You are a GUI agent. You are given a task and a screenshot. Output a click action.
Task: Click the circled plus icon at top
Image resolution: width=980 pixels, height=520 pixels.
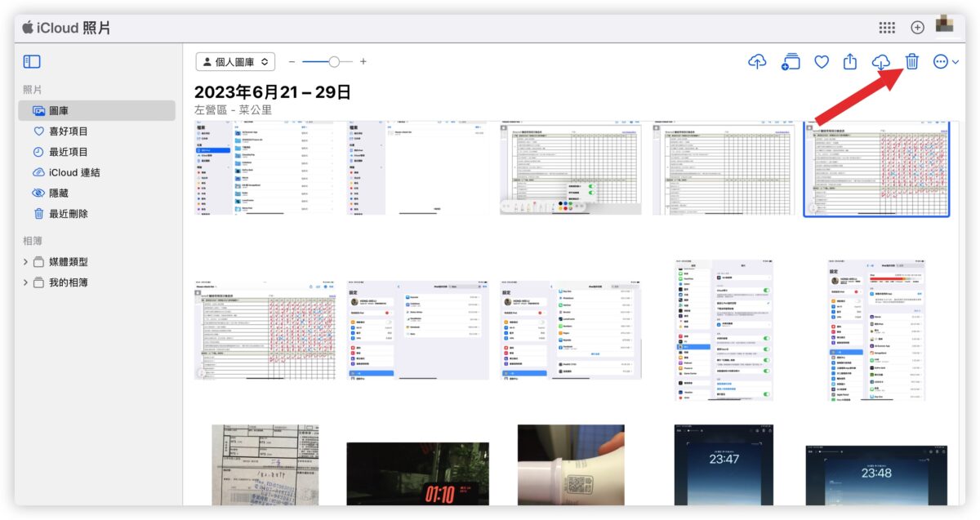[917, 28]
